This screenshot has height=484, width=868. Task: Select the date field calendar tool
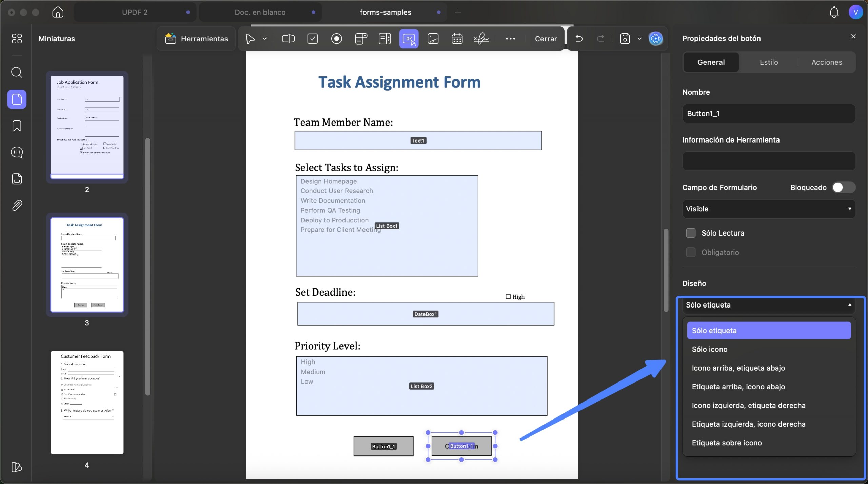click(457, 39)
